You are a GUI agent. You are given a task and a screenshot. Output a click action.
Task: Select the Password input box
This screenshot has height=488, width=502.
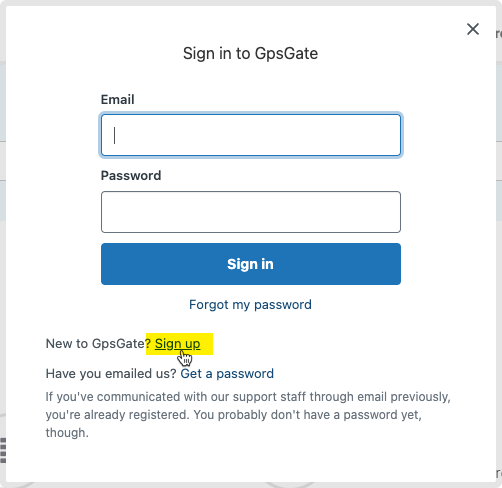pyautogui.click(x=251, y=212)
